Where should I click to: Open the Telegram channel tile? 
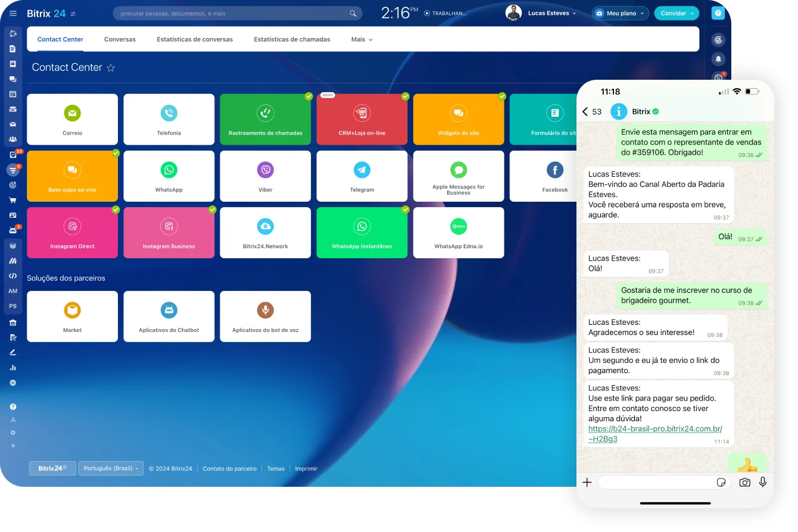point(361,176)
